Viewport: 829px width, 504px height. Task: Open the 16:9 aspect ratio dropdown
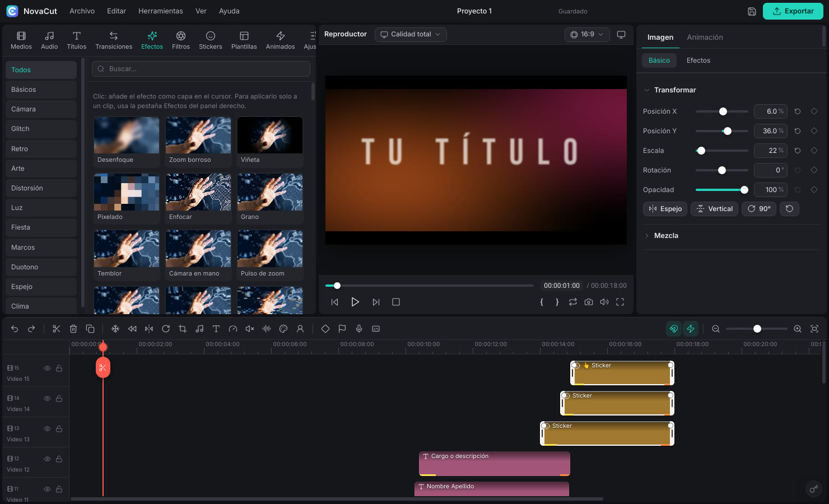click(587, 34)
